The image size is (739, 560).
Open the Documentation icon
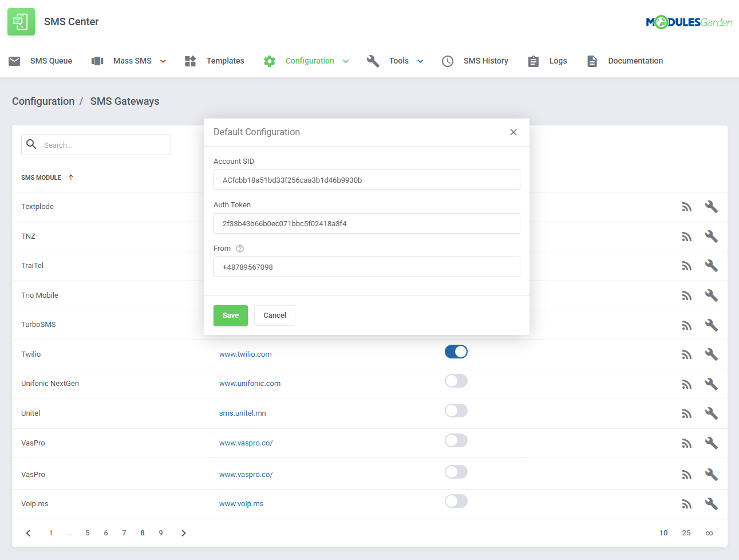(x=591, y=61)
